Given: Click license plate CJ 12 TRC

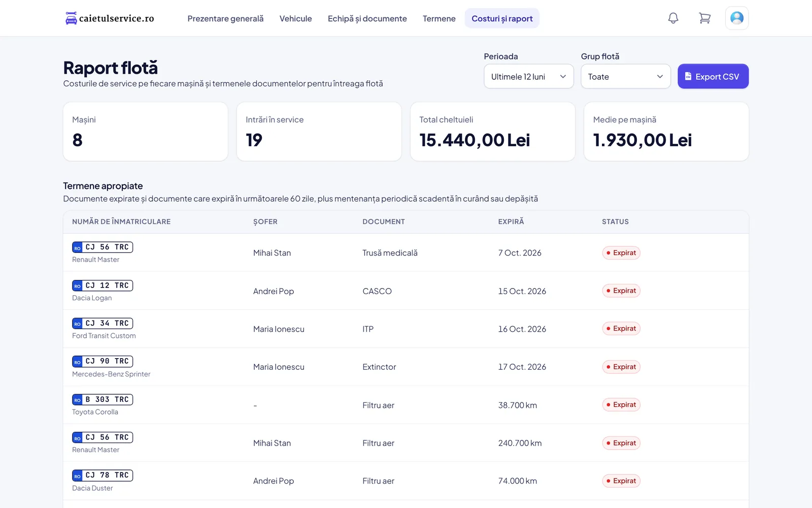Looking at the screenshot, I should coord(103,285).
